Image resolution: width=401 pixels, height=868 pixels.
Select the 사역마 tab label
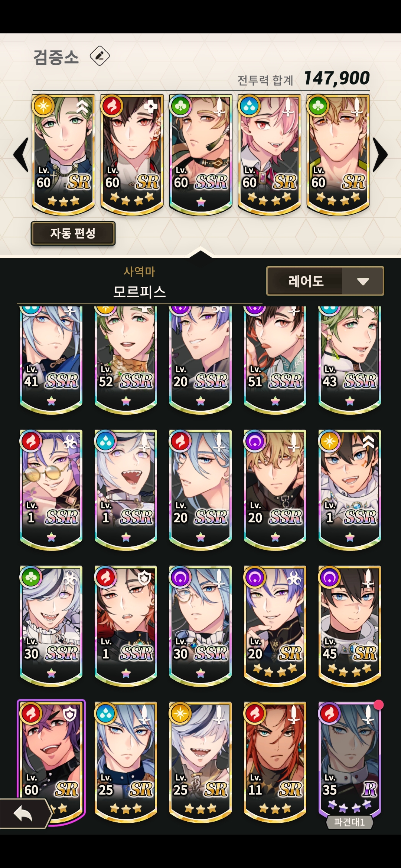click(139, 272)
